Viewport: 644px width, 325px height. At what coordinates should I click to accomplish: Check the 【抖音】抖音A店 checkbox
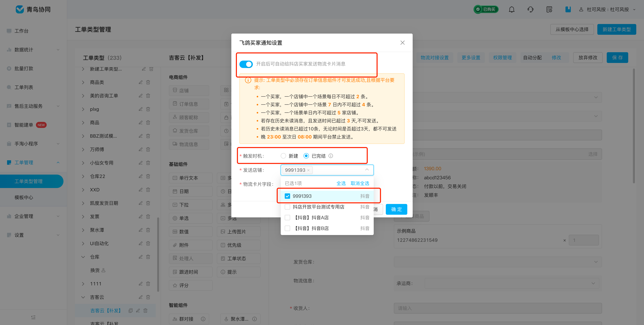(x=287, y=218)
